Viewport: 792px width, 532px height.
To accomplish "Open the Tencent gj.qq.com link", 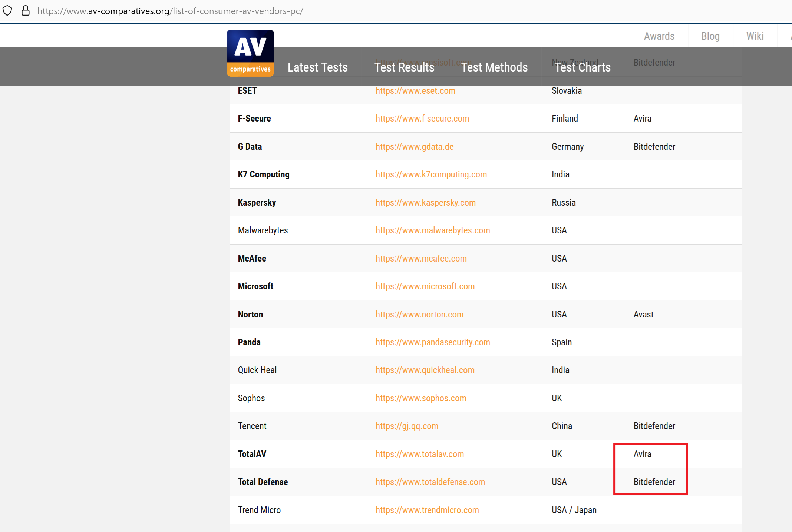I will pyautogui.click(x=407, y=426).
